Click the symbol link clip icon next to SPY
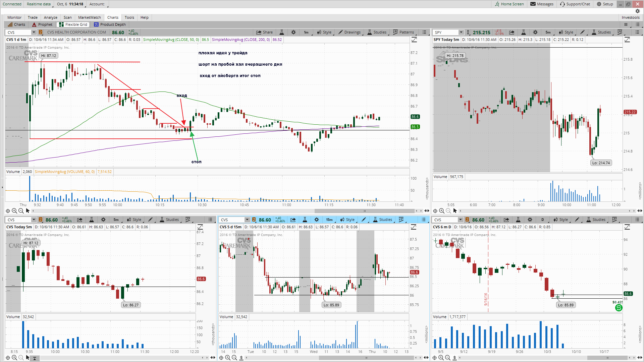Image resolution: width=644 pixels, height=362 pixels. [468, 32]
